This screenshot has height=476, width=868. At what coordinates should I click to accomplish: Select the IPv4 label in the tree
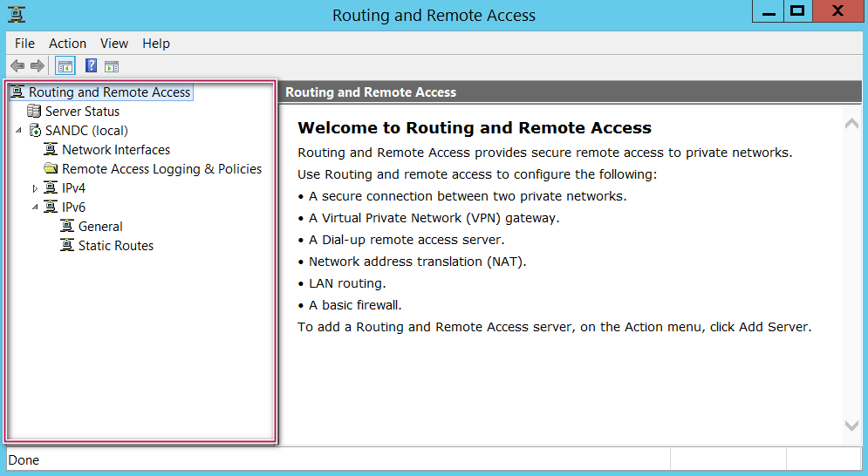73,187
